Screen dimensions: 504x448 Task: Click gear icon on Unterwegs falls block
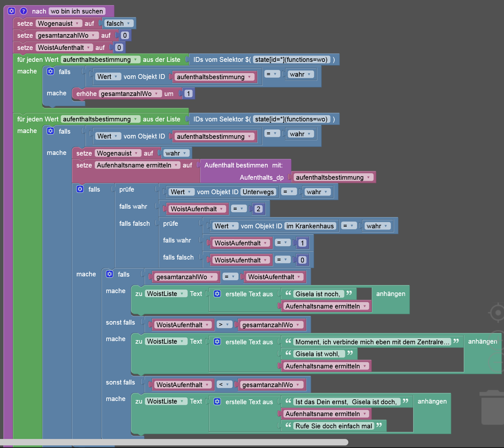[80, 189]
